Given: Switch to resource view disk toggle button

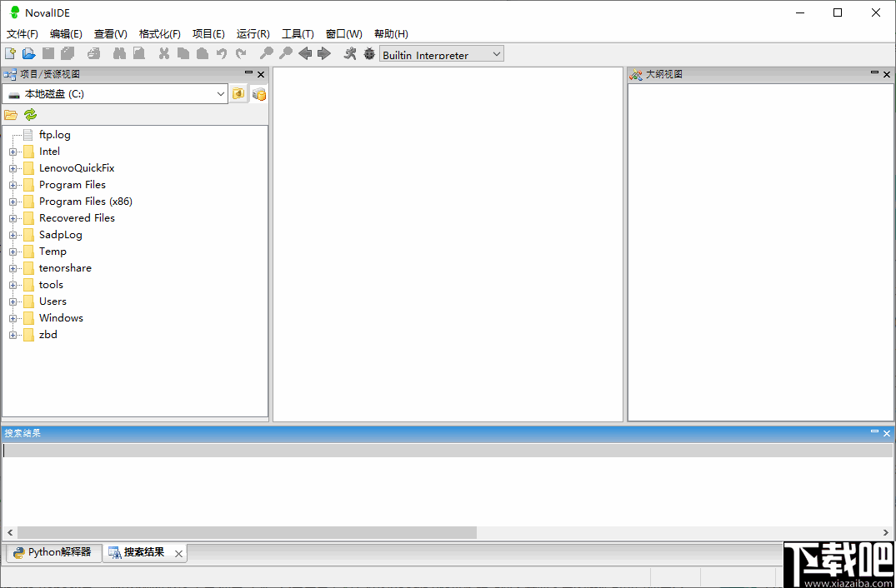Looking at the screenshot, I should pos(259,93).
